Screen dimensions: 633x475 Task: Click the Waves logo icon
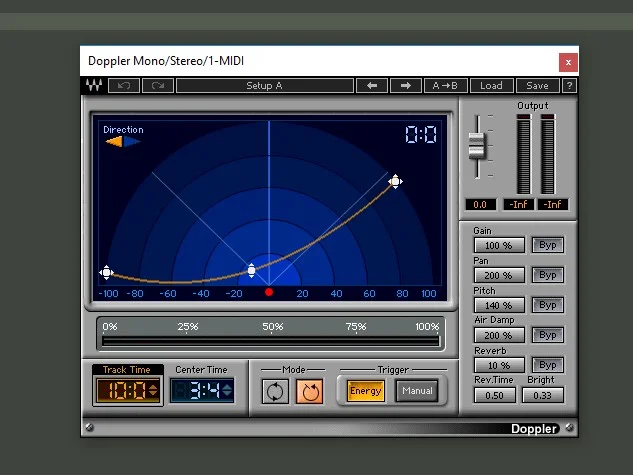tap(94, 86)
